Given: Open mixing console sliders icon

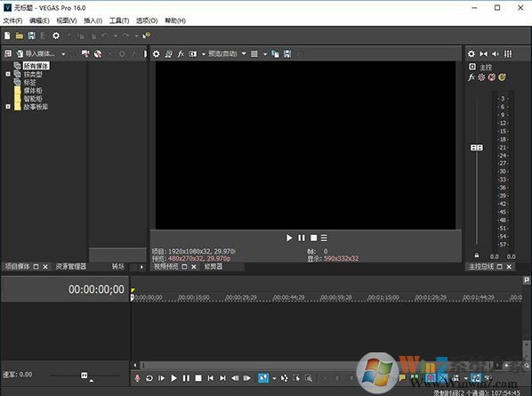Looking at the screenshot, I should (x=508, y=53).
